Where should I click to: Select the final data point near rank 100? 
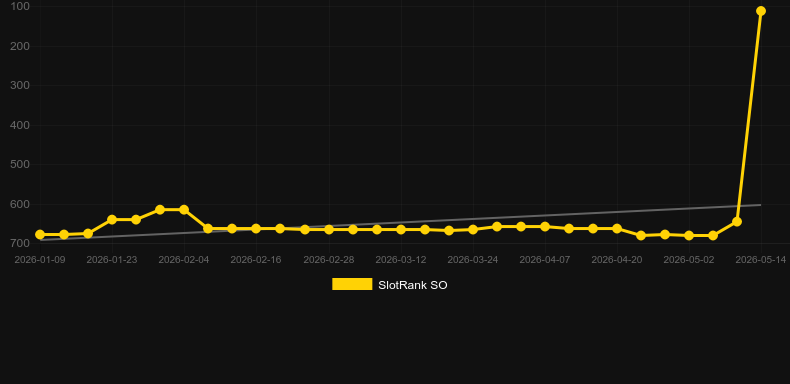(x=761, y=11)
